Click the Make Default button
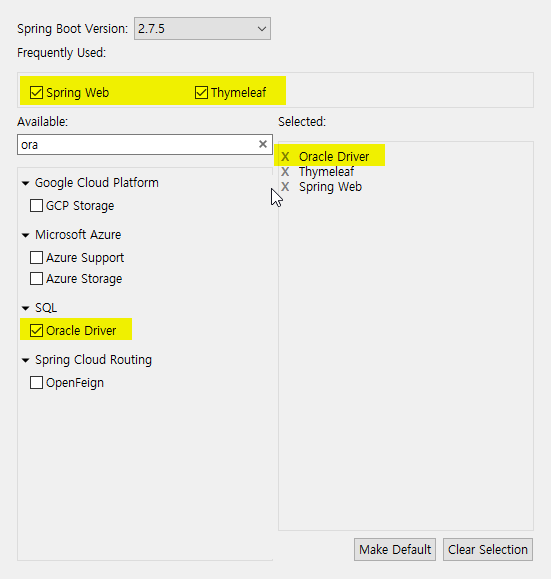The height and width of the screenshot is (579, 551). (395, 549)
